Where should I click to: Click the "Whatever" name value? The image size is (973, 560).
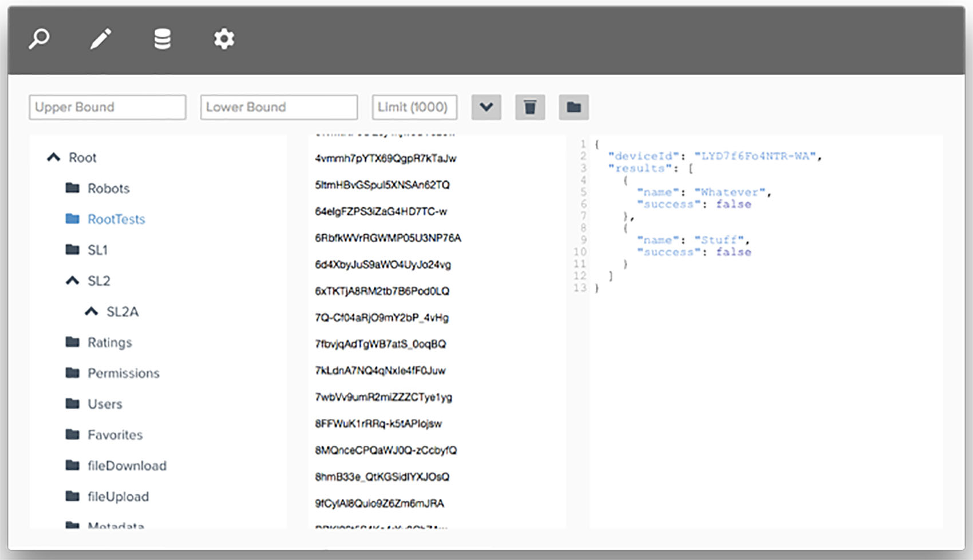(x=730, y=192)
